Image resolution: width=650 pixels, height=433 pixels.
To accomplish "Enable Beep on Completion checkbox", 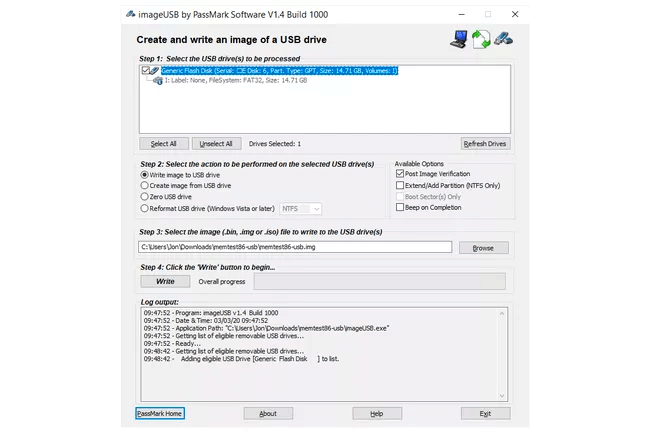I will pyautogui.click(x=400, y=207).
